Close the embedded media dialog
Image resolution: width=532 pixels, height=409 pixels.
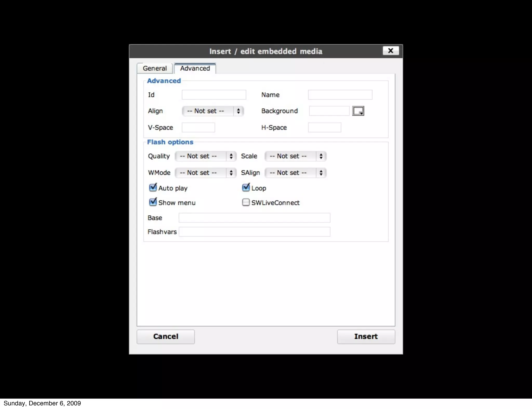click(x=390, y=51)
